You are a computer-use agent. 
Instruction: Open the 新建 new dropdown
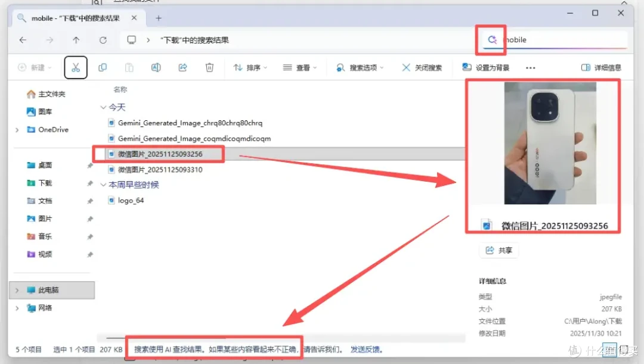pos(35,67)
